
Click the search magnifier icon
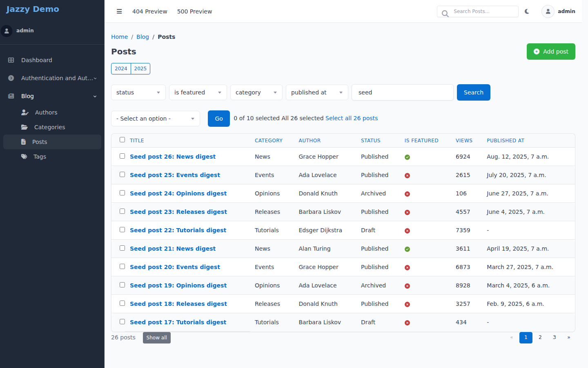click(x=445, y=13)
